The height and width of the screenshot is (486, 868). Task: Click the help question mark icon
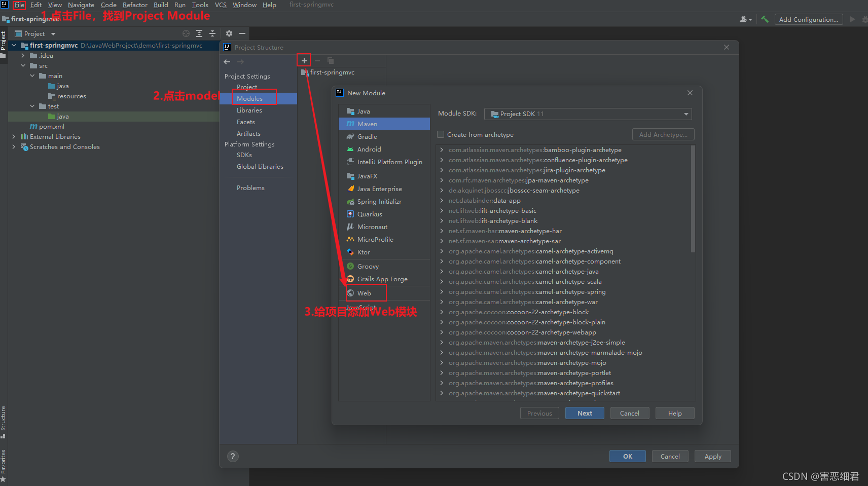pyautogui.click(x=233, y=456)
